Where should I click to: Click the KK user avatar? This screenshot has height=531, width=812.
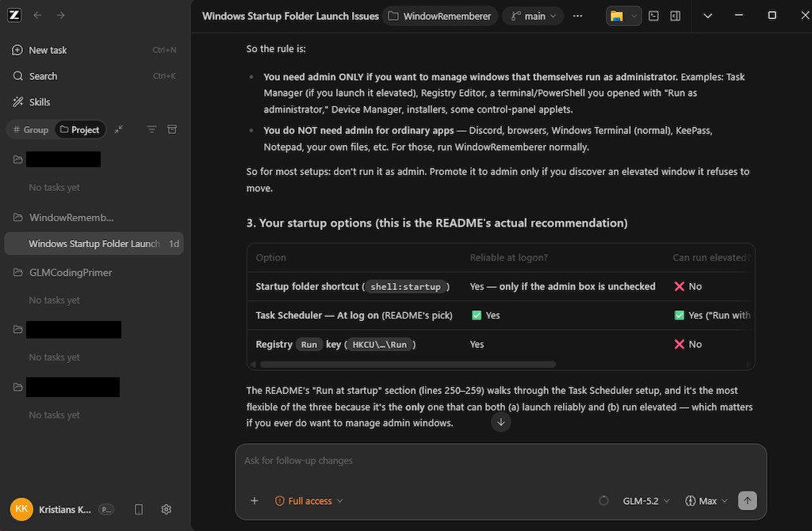click(x=21, y=510)
